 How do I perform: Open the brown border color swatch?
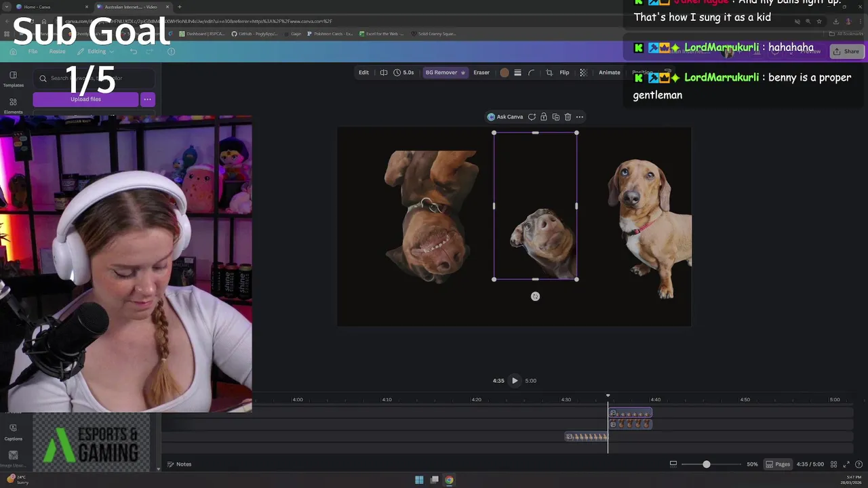(505, 73)
